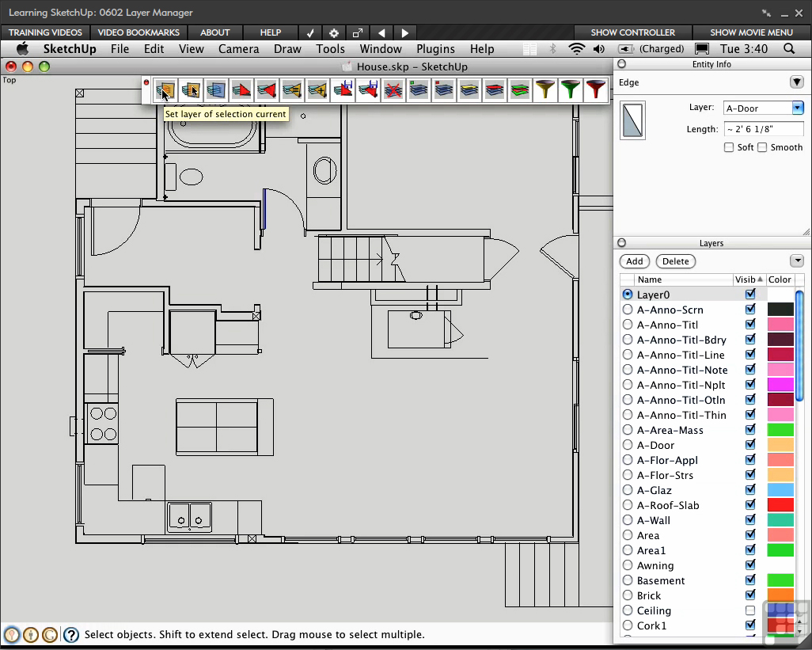Click the Add layer button
The width and height of the screenshot is (812, 650).
point(635,261)
